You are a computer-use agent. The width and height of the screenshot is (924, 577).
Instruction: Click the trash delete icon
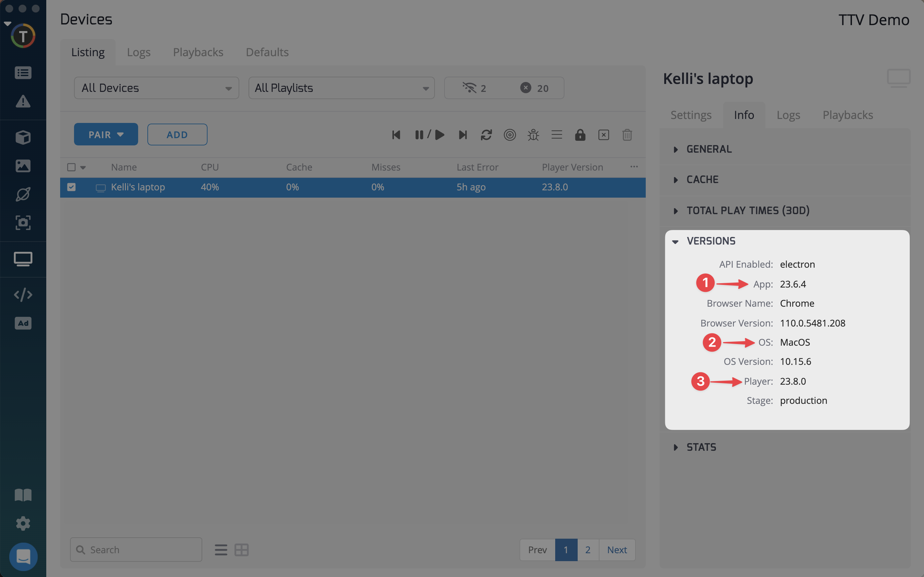[627, 135]
